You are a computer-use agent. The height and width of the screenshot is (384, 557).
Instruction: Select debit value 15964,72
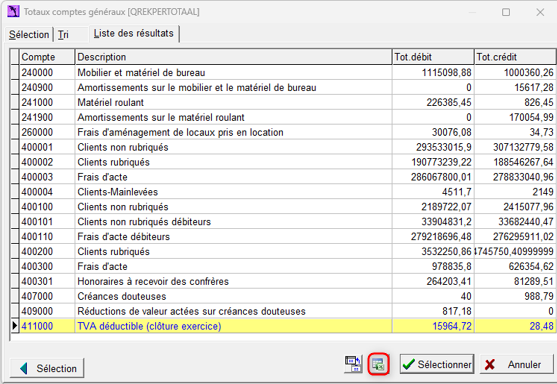coord(433,326)
